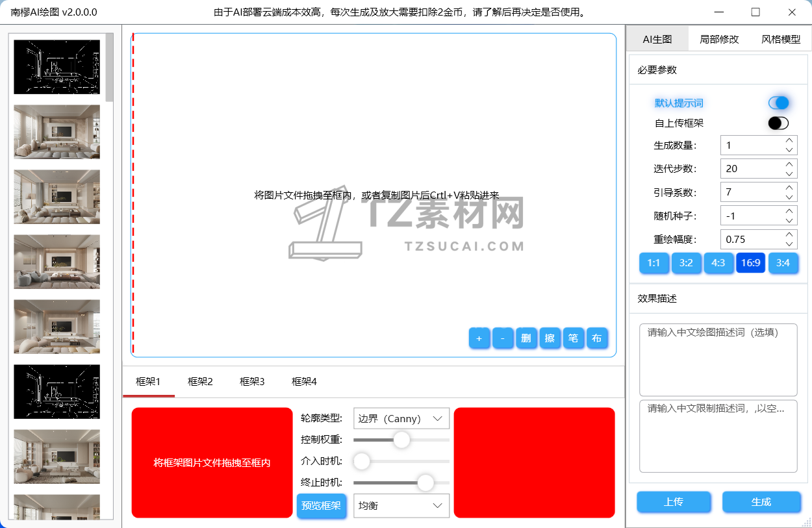Select the 3:2 aspect ratio

pos(686,263)
